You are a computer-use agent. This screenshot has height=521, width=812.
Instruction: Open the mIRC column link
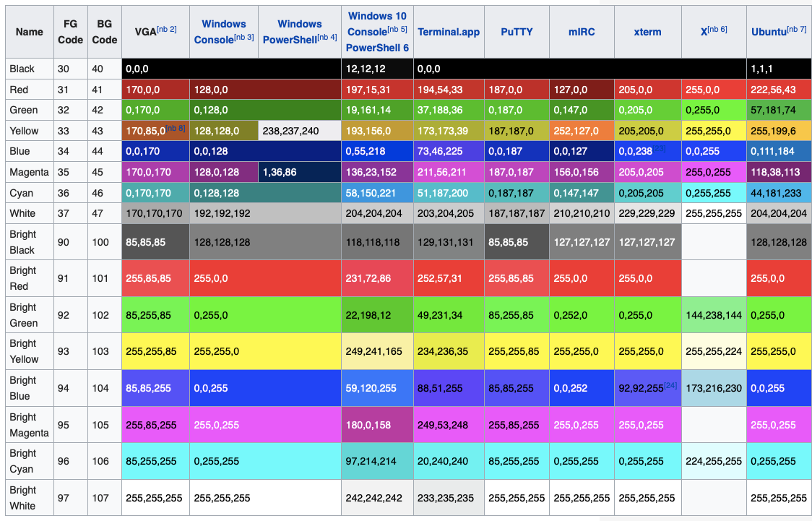pos(582,32)
